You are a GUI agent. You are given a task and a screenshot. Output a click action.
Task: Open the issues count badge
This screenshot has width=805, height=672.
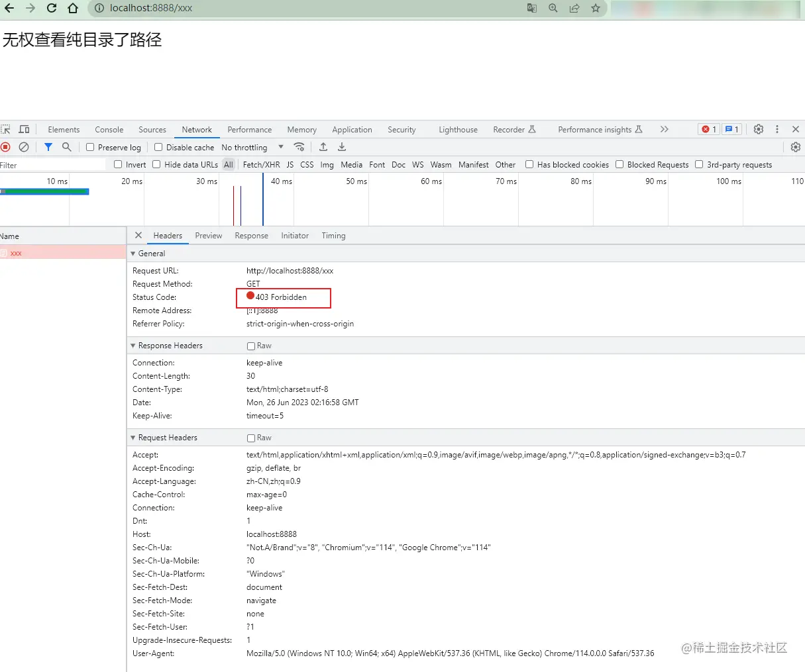click(x=731, y=129)
